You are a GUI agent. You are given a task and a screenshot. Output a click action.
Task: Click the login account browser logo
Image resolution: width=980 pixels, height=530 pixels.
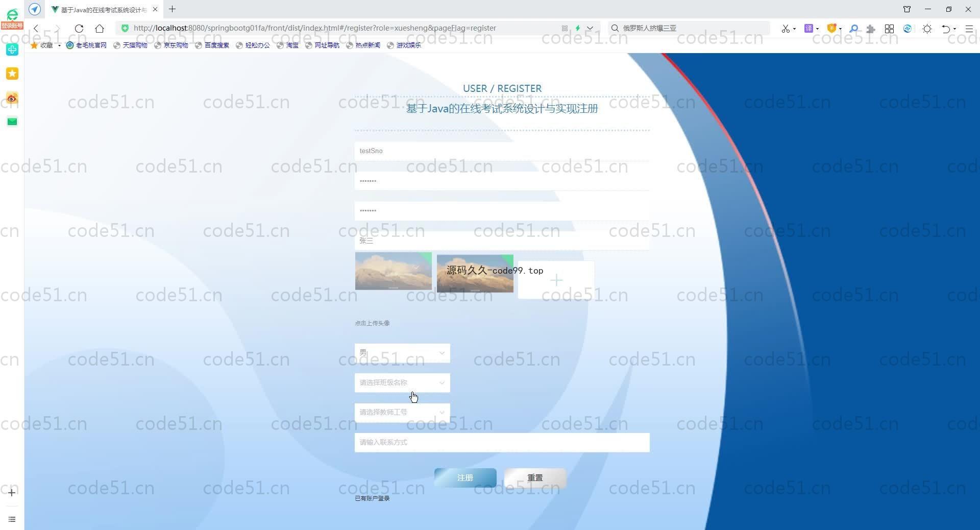(12, 18)
